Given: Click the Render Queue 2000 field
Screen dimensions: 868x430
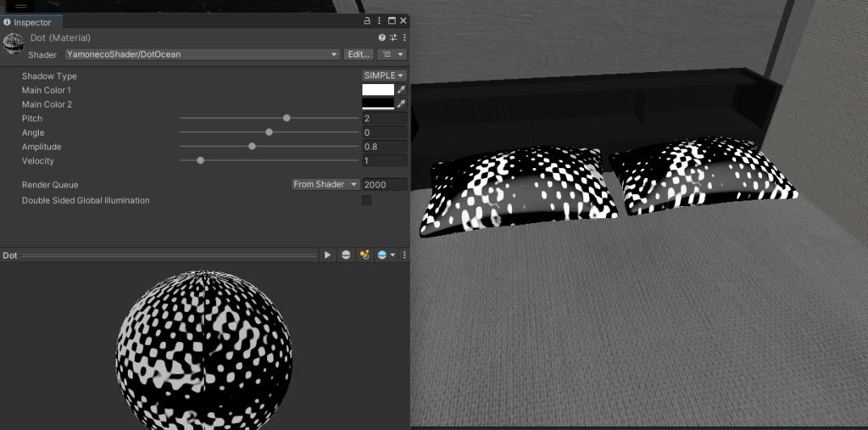Looking at the screenshot, I should coord(385,185).
